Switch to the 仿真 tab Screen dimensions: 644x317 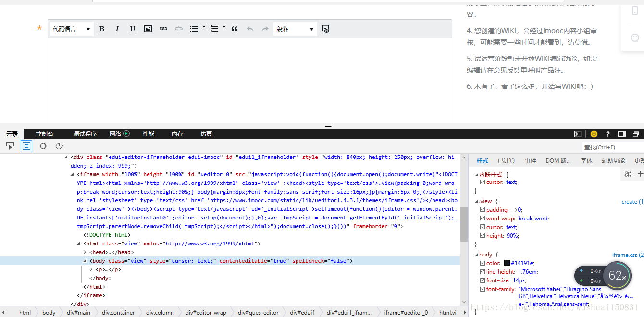point(206,134)
